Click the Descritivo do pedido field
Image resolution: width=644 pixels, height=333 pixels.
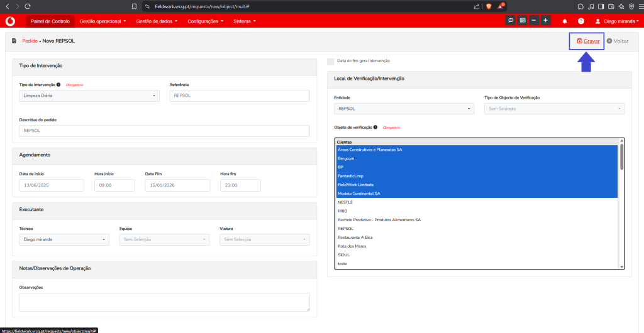coord(165,131)
